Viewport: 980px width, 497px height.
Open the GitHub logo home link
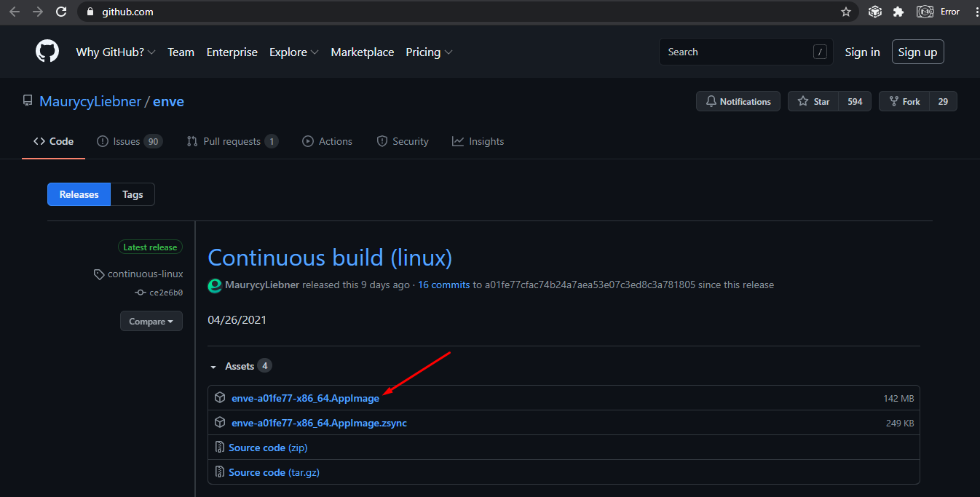click(47, 52)
